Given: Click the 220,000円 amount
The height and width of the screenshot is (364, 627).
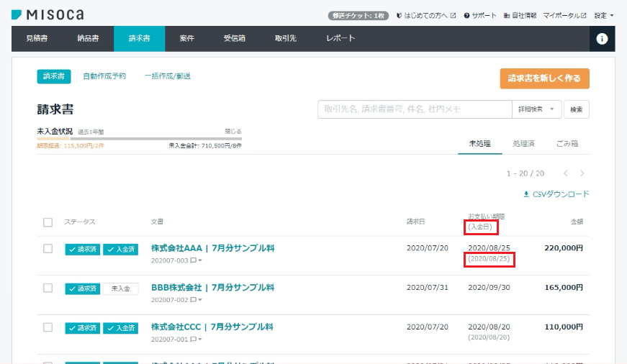Looking at the screenshot, I should (564, 248).
